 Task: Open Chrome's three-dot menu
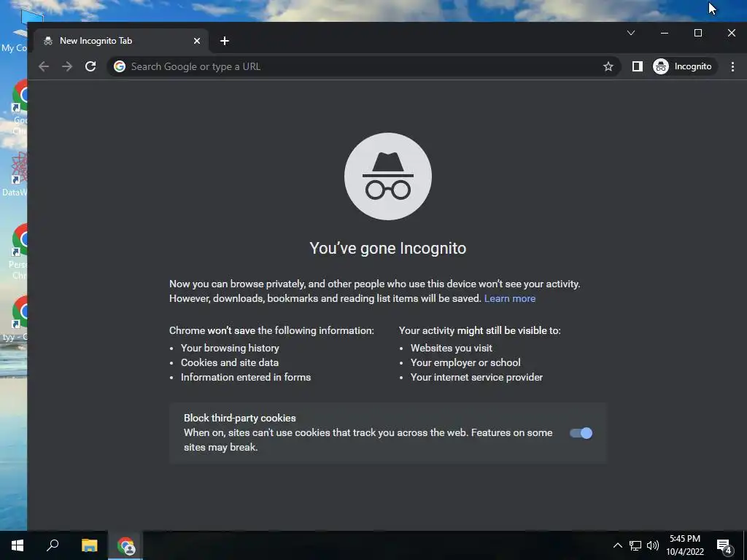(732, 66)
